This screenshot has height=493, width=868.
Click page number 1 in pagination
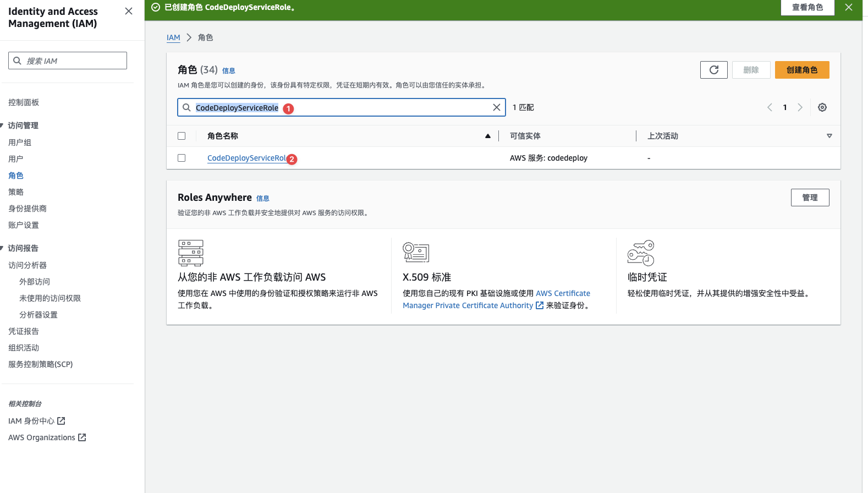785,107
